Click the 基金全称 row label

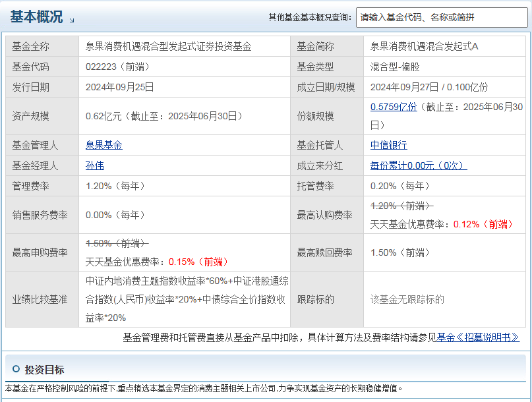(30, 47)
